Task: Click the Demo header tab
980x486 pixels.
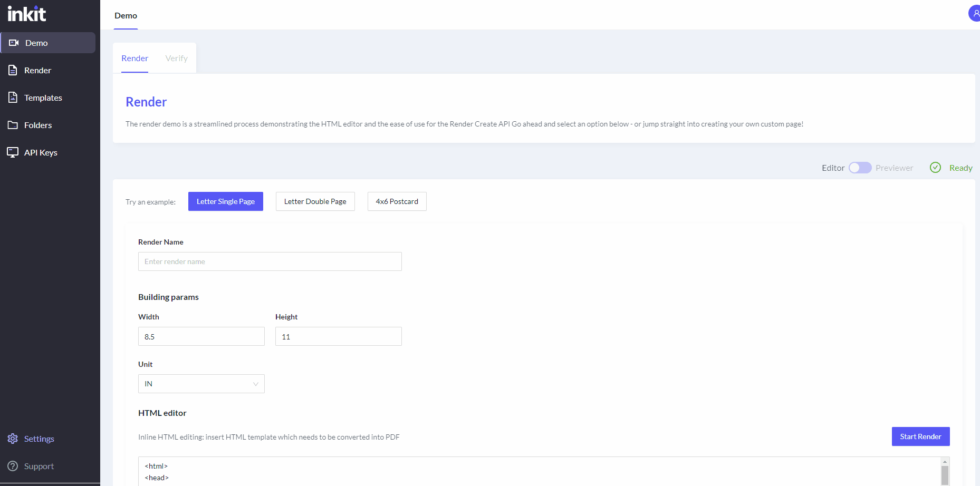Action: click(126, 16)
